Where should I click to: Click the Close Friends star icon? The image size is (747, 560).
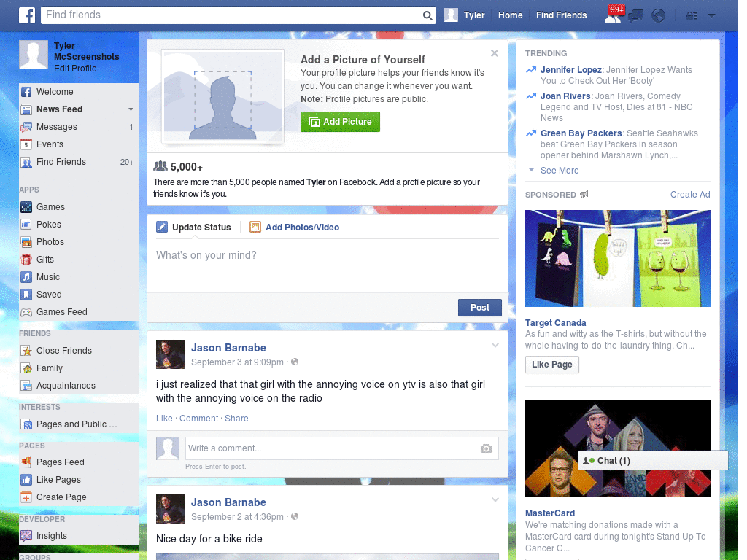(26, 351)
